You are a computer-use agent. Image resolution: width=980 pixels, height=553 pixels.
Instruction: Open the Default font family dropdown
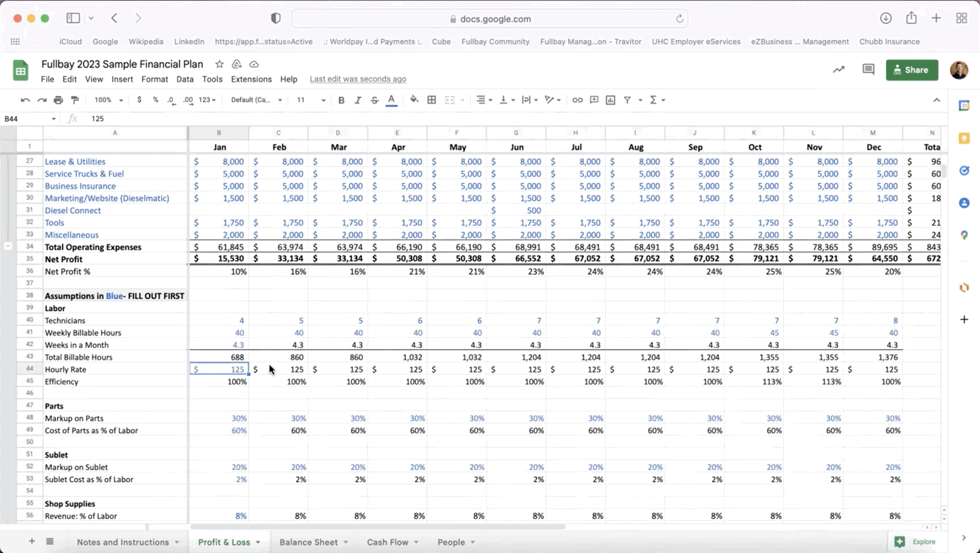click(x=256, y=100)
